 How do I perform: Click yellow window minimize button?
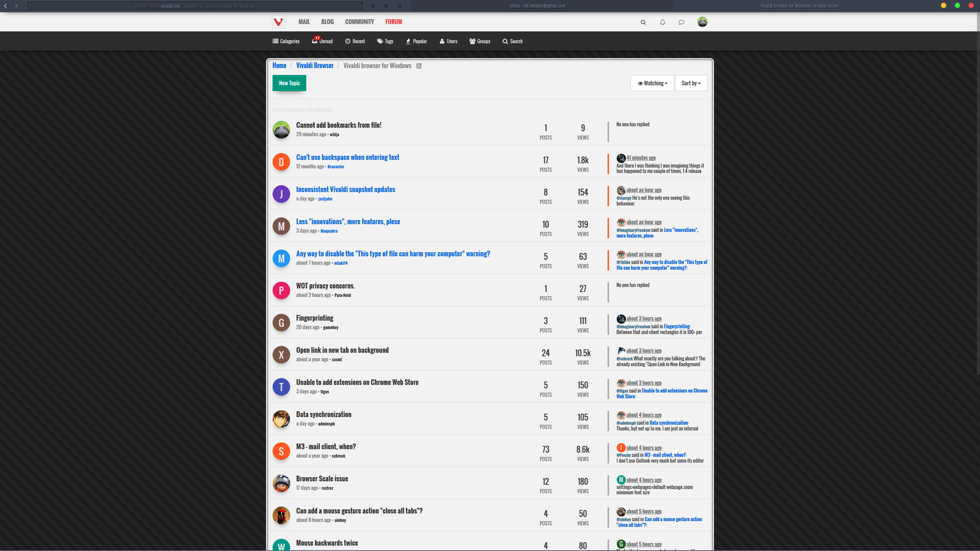pyautogui.click(x=944, y=5)
